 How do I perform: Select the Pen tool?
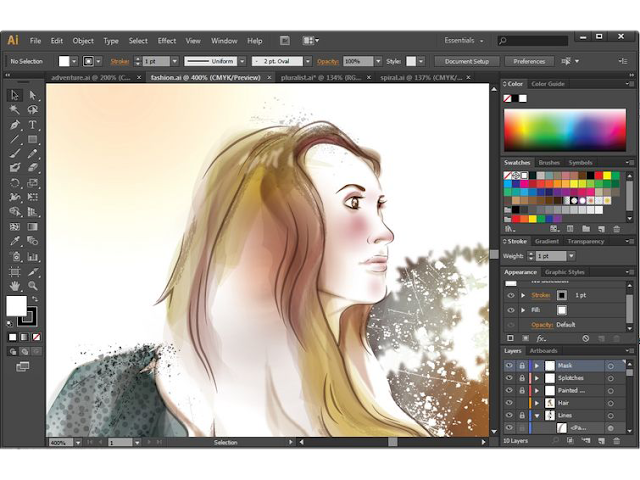point(15,125)
